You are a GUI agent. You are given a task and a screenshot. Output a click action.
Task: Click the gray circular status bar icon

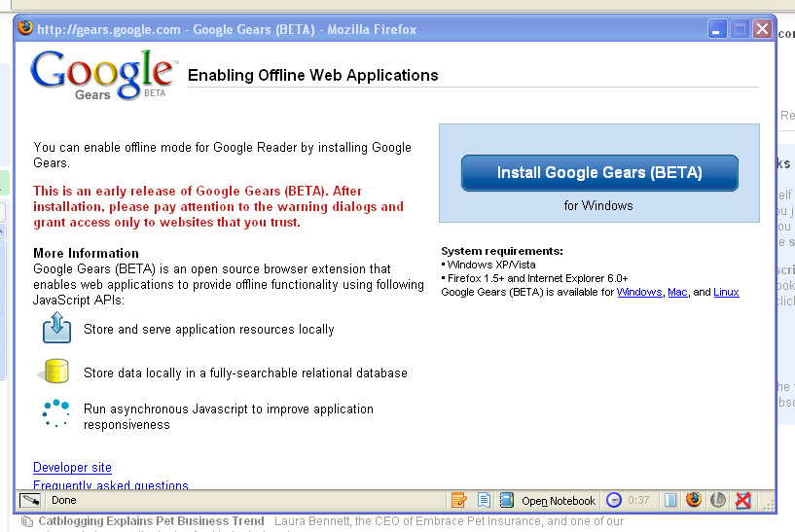[x=718, y=500]
